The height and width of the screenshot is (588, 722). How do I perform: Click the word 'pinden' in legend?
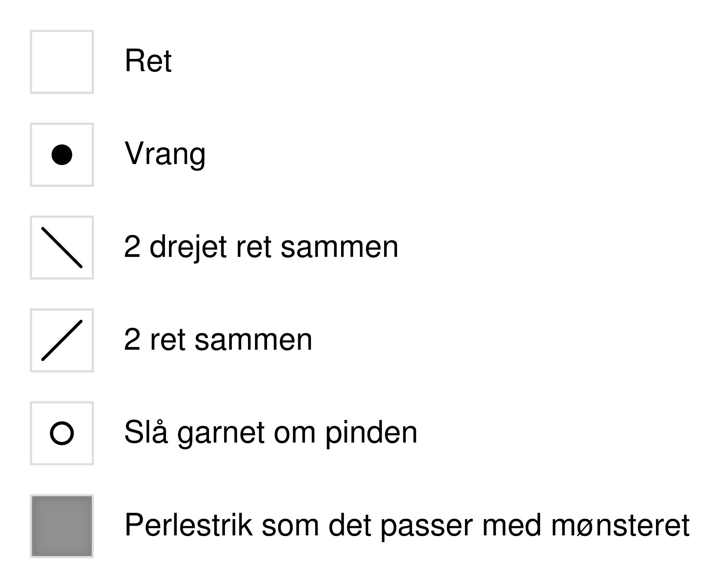(x=371, y=432)
